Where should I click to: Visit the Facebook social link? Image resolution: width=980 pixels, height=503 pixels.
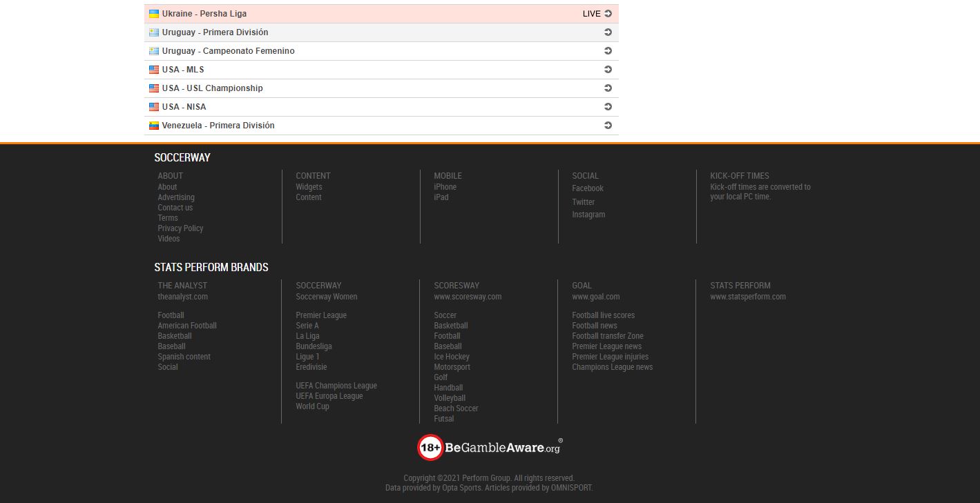588,188
